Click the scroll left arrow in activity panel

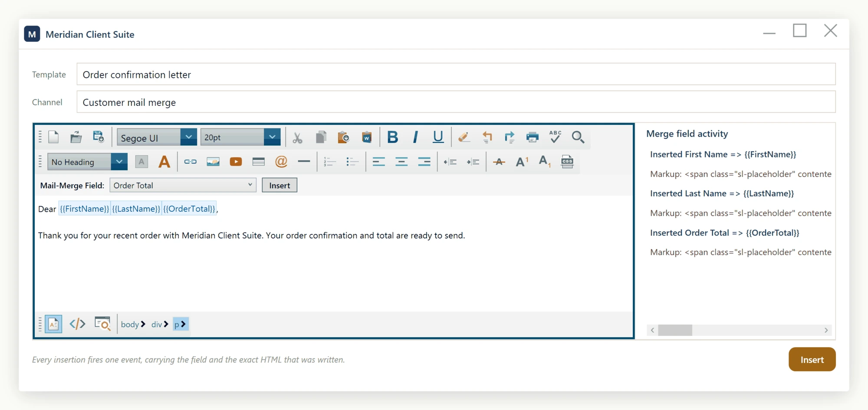coord(652,330)
